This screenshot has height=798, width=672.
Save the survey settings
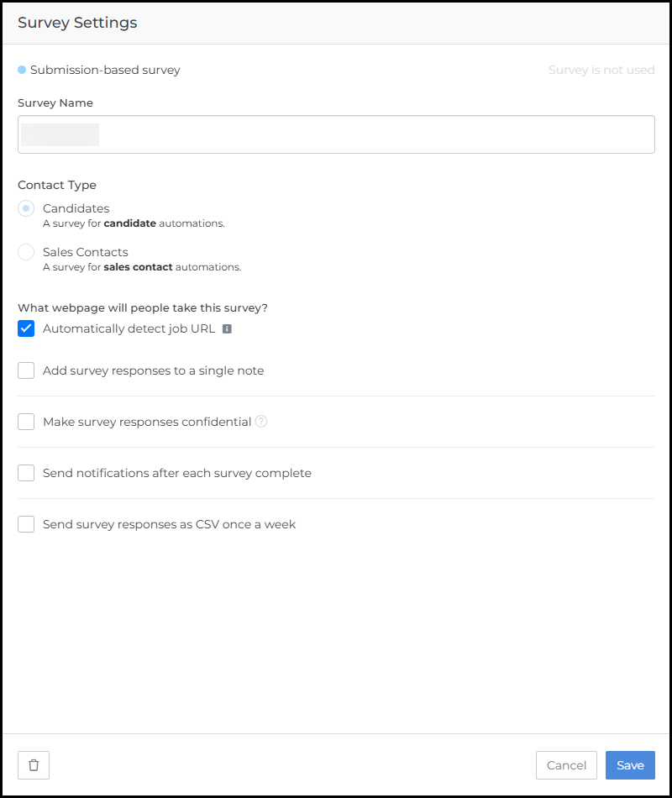pos(630,765)
